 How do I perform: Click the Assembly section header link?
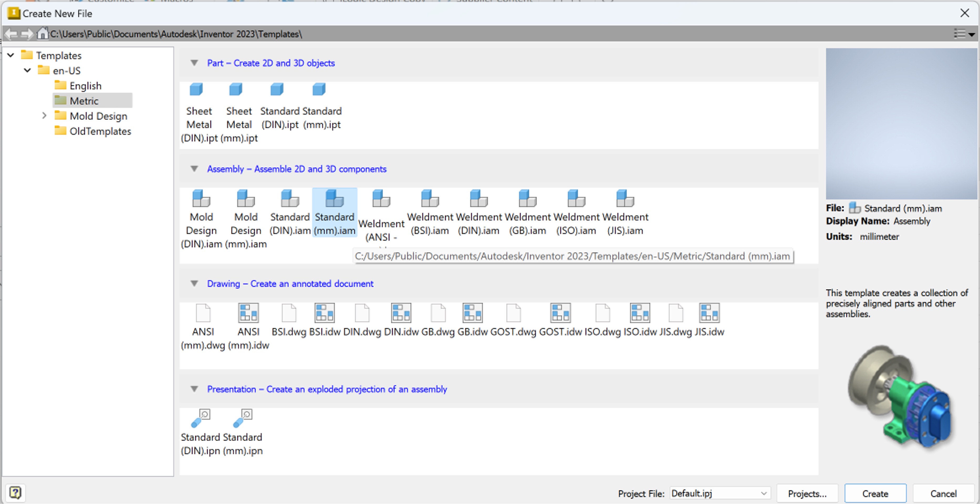pyautogui.click(x=297, y=169)
